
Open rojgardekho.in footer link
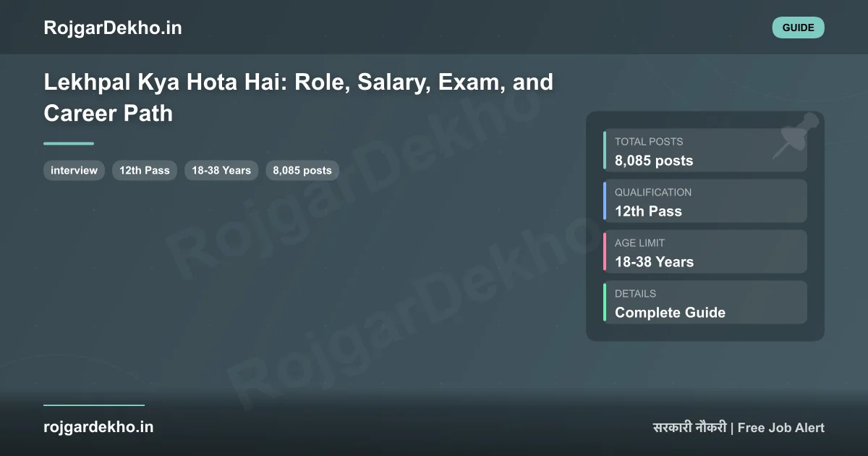tap(98, 427)
